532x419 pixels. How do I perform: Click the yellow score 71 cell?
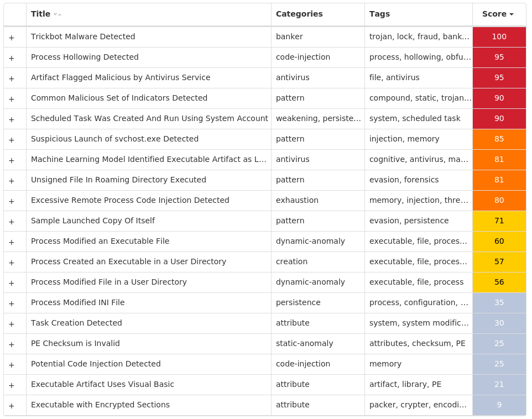point(499,221)
